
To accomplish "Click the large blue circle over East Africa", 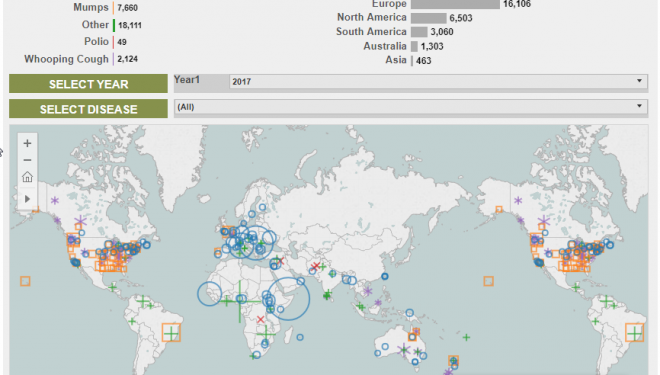I will click(288, 299).
